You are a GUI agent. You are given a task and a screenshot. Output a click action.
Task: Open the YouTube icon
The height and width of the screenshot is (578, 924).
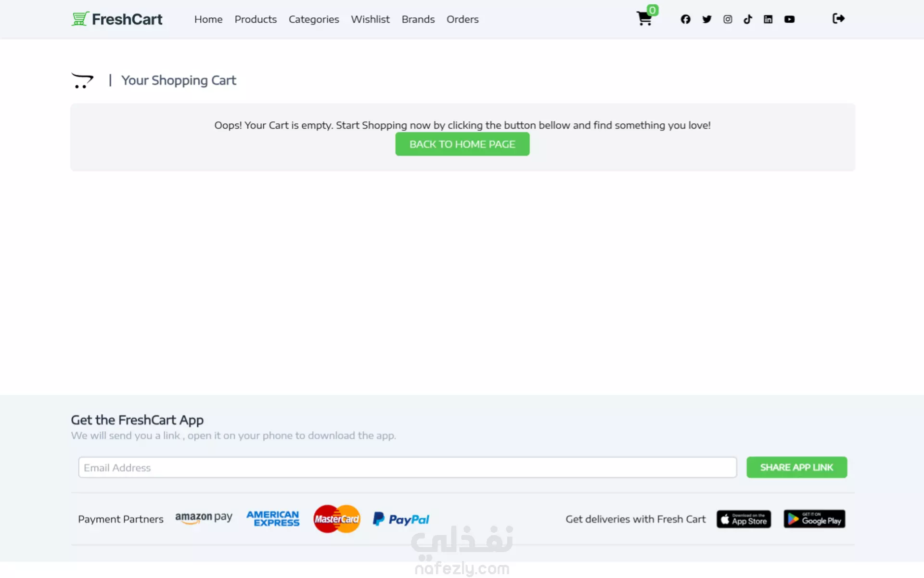click(x=789, y=19)
